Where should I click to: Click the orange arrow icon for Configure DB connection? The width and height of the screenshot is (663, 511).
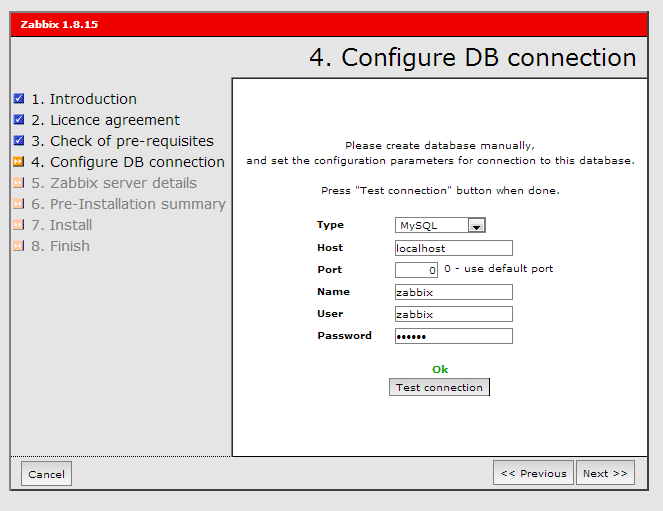point(19,162)
